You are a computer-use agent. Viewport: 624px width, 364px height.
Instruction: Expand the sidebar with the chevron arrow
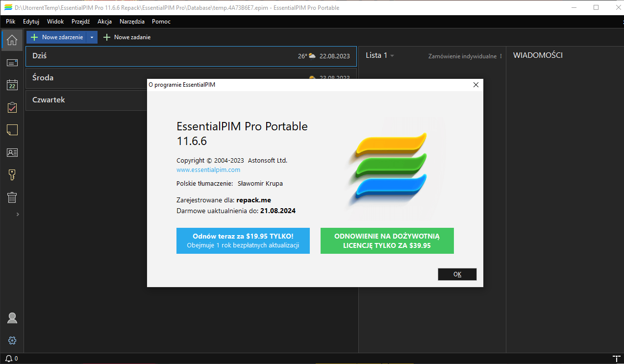(18, 214)
